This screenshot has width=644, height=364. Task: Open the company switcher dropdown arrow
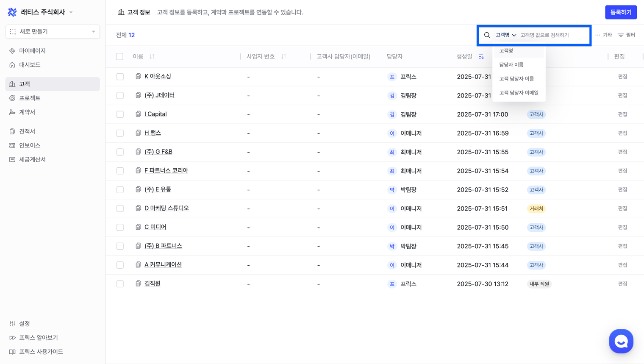coord(71,12)
